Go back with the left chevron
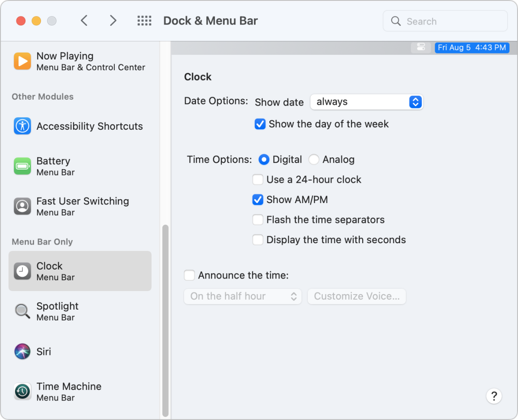The image size is (518, 420). (84, 21)
